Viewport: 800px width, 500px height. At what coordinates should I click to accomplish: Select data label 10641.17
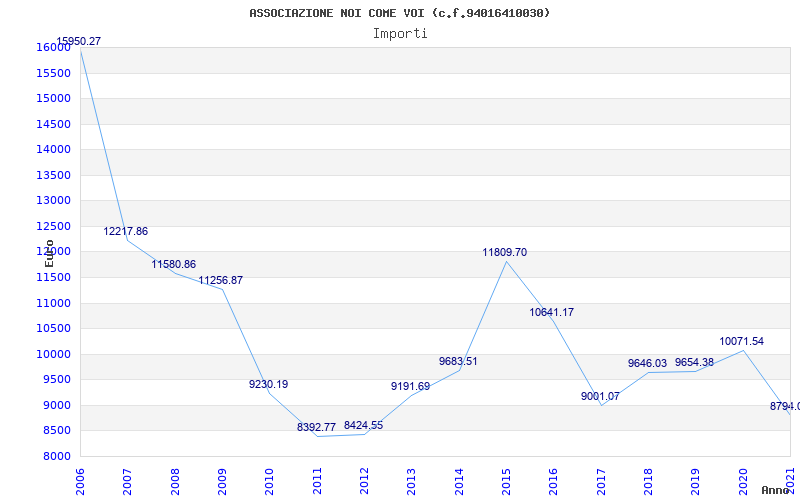tap(552, 312)
